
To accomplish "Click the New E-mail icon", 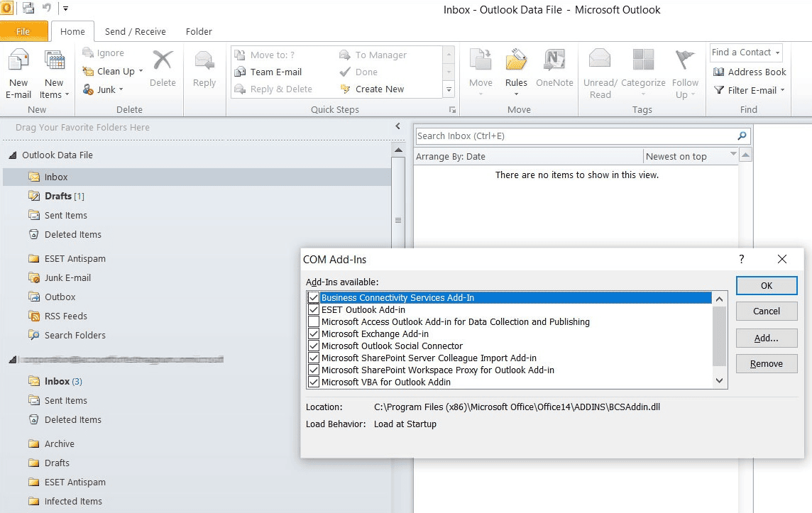I will 18,62.
